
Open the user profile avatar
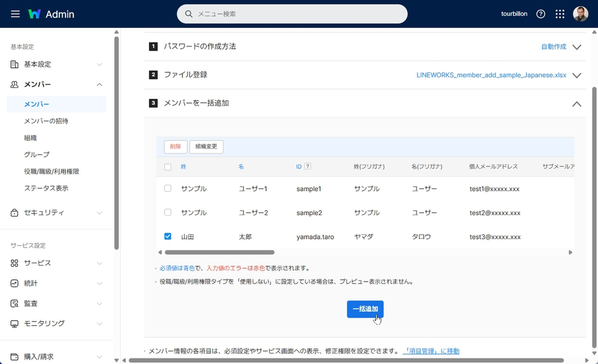(x=581, y=14)
